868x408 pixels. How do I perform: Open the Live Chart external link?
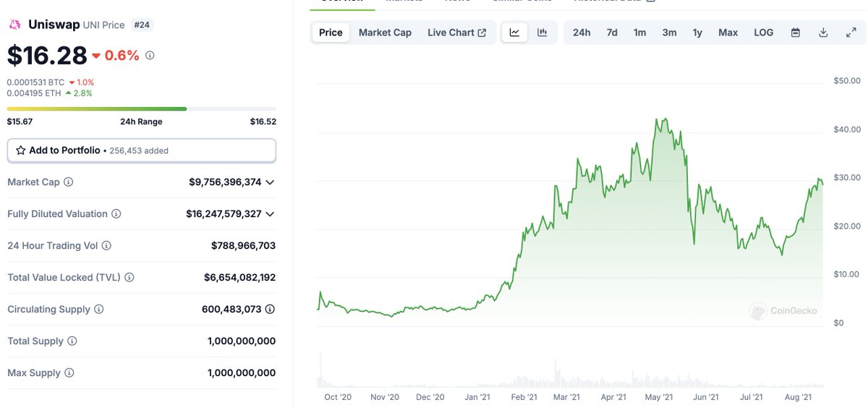[457, 33]
